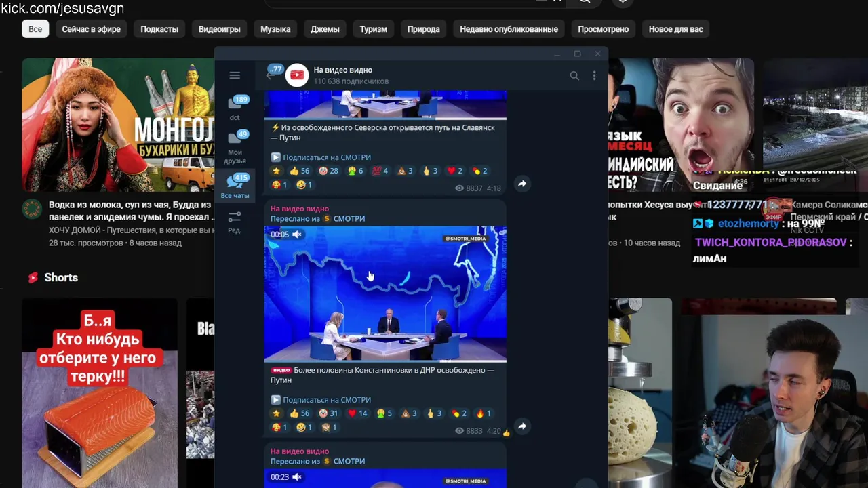Select the Джемы chip on YouTube
The height and width of the screenshot is (488, 868).
coord(325,29)
